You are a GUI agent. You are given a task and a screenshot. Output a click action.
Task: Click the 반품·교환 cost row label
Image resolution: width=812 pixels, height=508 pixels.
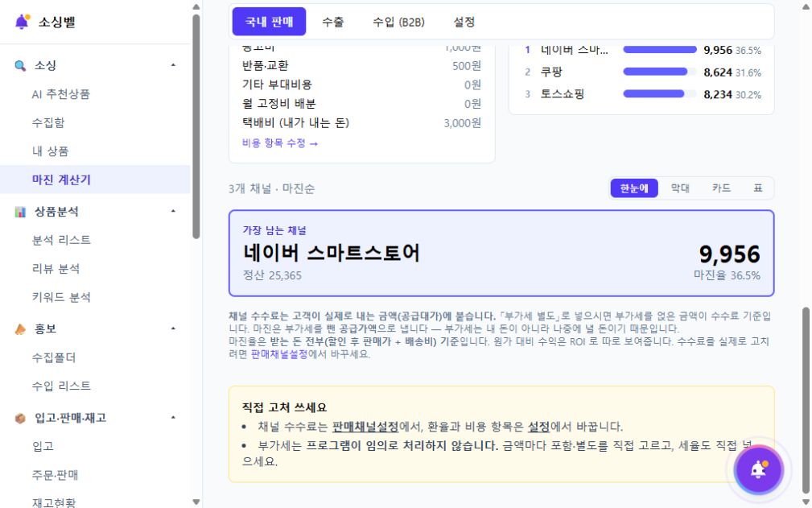click(265, 66)
